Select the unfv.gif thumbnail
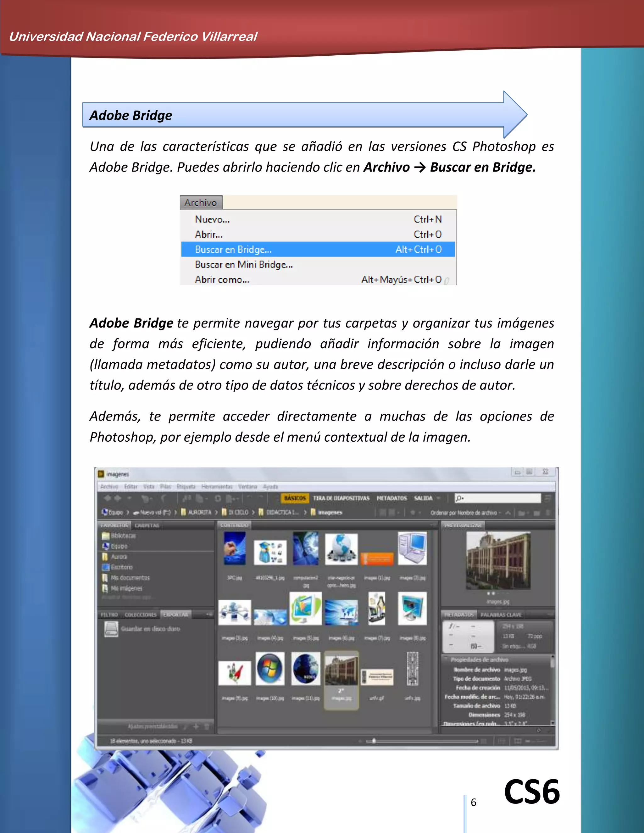The width and height of the screenshot is (644, 833). [377, 677]
